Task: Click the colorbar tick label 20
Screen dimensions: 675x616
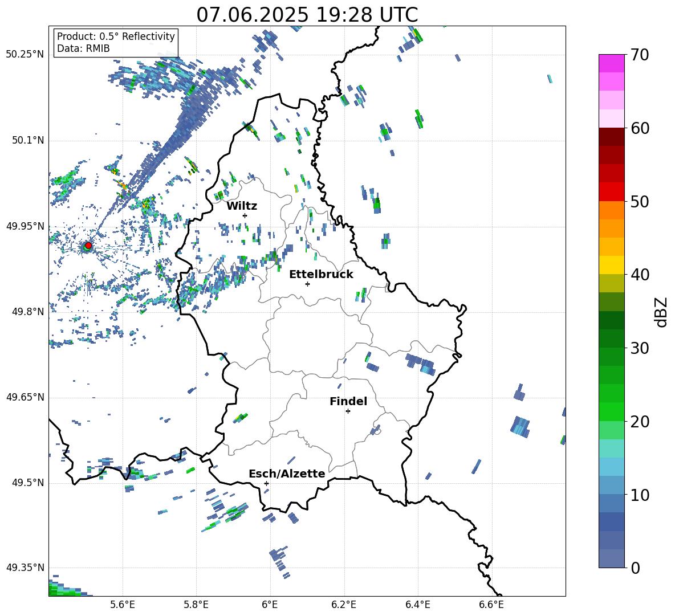Action: [640, 422]
